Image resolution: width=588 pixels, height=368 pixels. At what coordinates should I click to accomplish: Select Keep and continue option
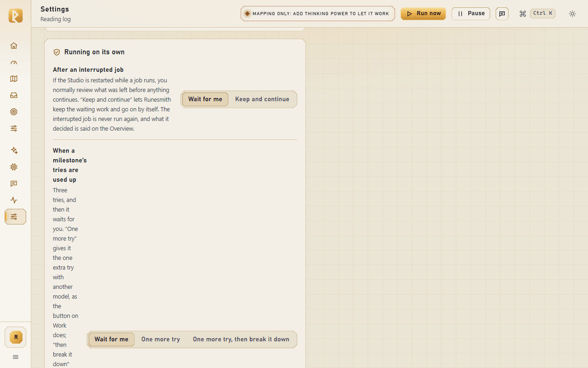[x=262, y=99]
